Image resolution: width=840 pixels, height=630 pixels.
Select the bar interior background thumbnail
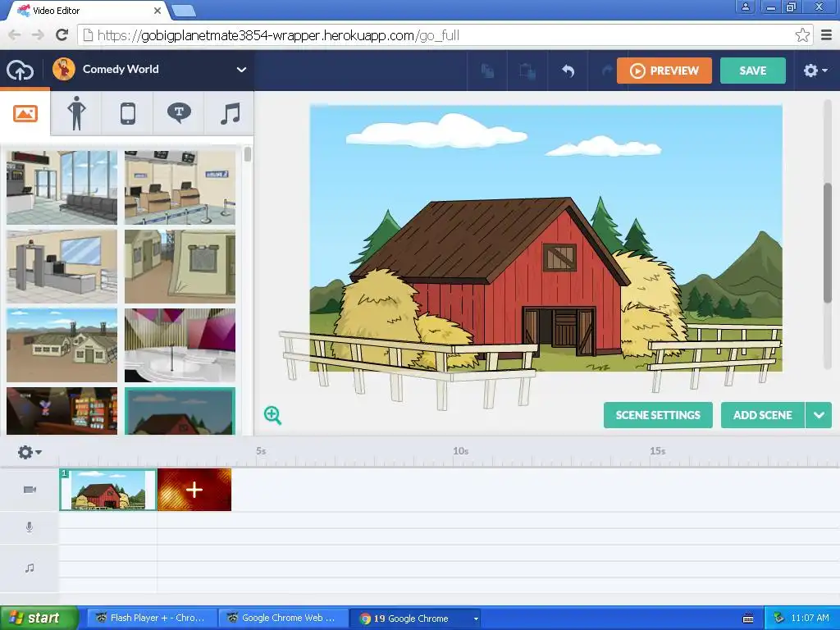click(62, 411)
